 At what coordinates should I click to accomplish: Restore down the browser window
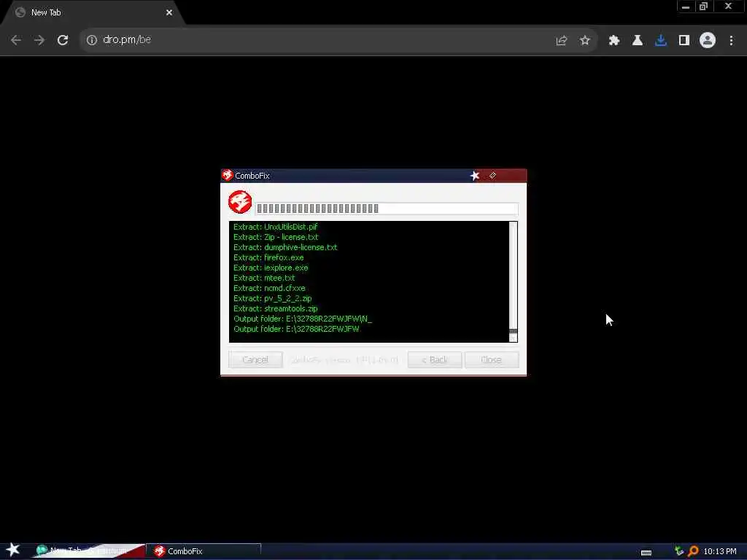[x=704, y=6]
